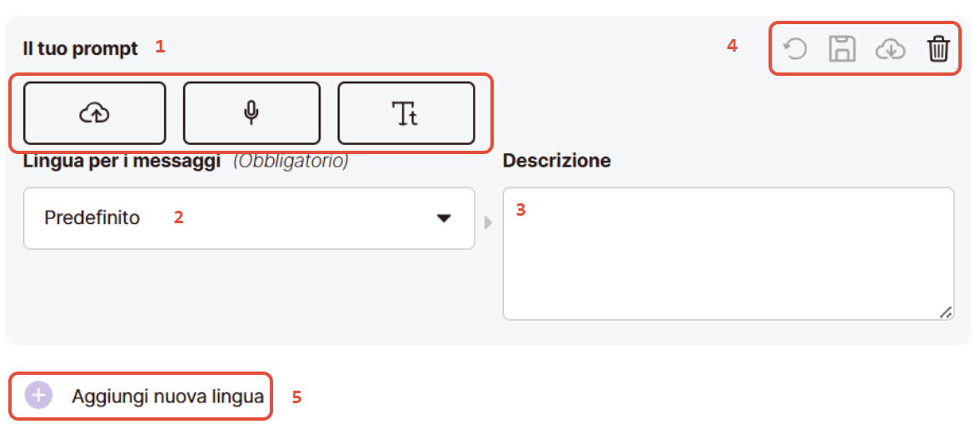Click the purple plus circle icon
Viewport: 980px width, 424px height.
click(x=38, y=396)
